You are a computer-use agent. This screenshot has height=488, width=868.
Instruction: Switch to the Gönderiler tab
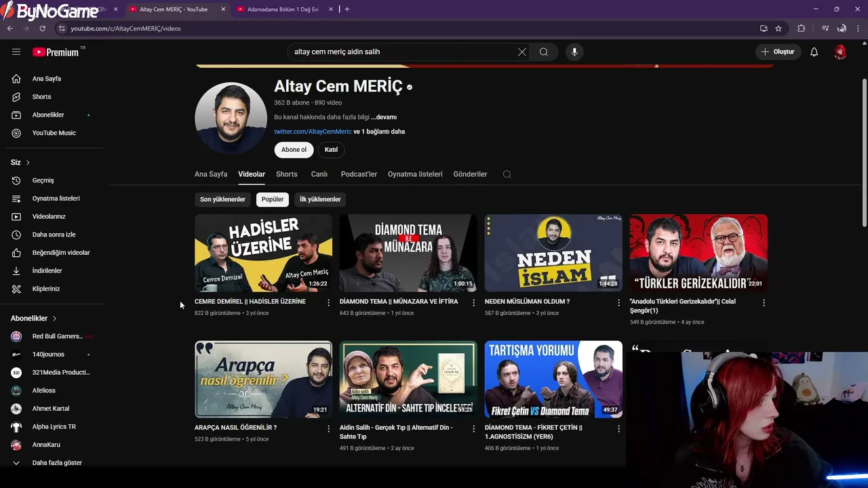(470, 174)
